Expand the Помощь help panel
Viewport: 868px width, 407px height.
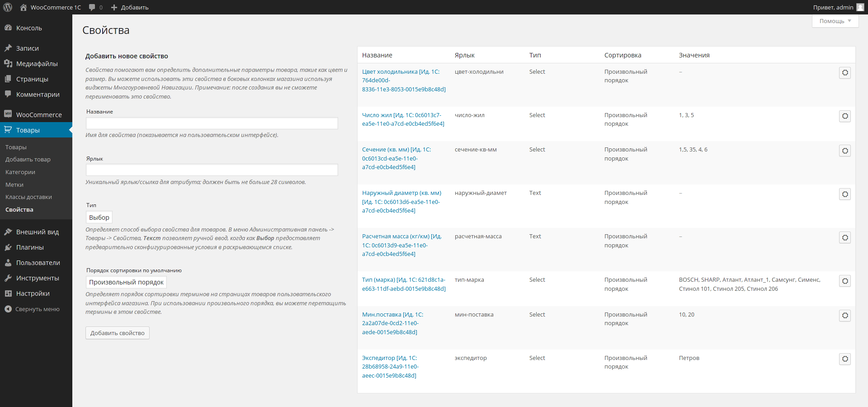point(835,21)
